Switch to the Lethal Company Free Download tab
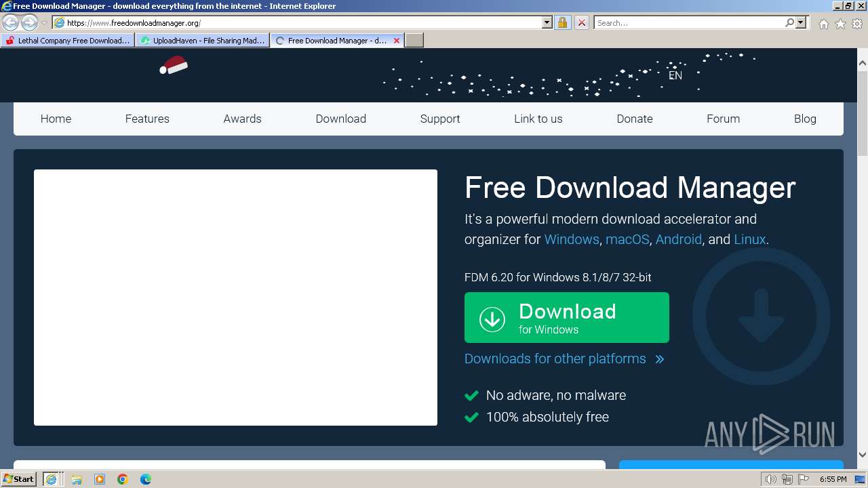This screenshot has width=868, height=488. pos(66,41)
